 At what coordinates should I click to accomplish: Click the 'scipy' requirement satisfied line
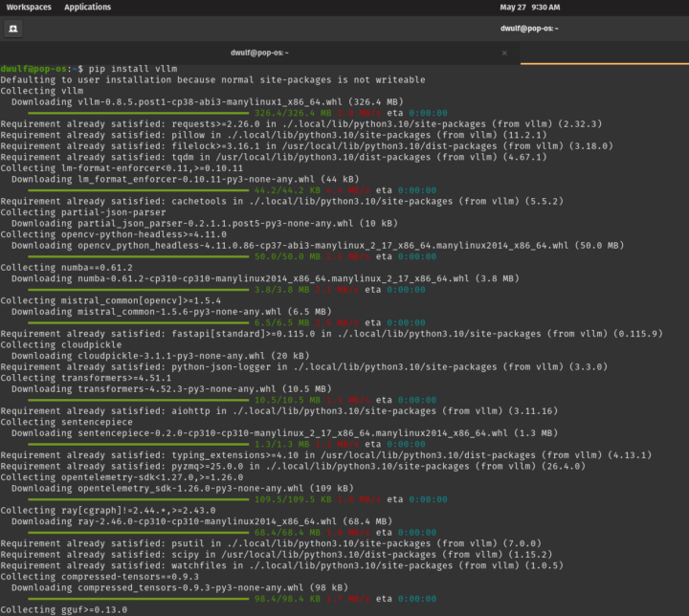pos(277,555)
